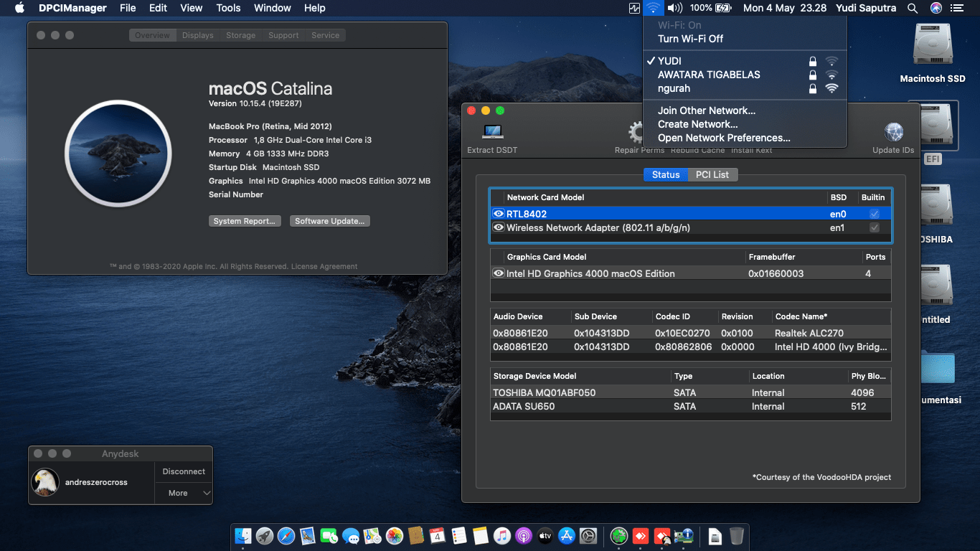Open Launchpad from the dock
This screenshot has width=980, height=551.
[265, 535]
